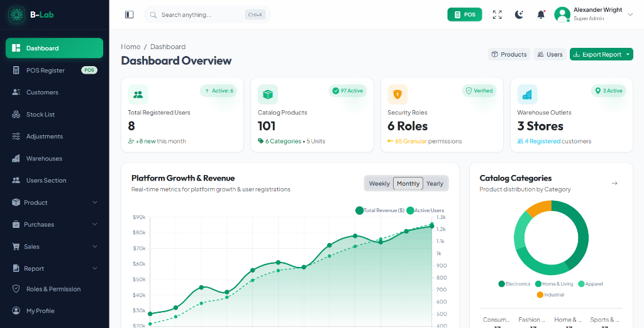Toggle Home & Living legend item
644x328 pixels.
(x=555, y=283)
